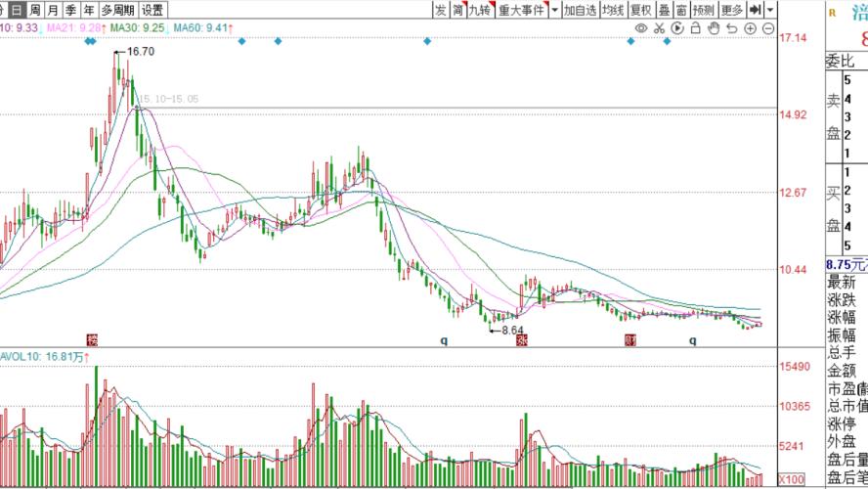
Task: Expand the last dropdown arrow in toolbar
Action: tap(770, 10)
